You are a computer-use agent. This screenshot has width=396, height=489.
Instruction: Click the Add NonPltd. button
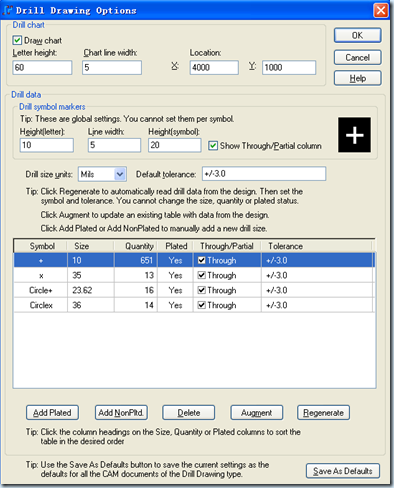(x=121, y=413)
